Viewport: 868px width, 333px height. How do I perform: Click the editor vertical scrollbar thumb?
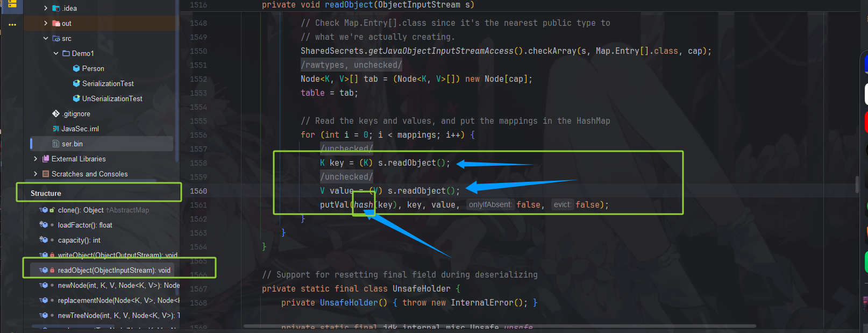point(857,185)
